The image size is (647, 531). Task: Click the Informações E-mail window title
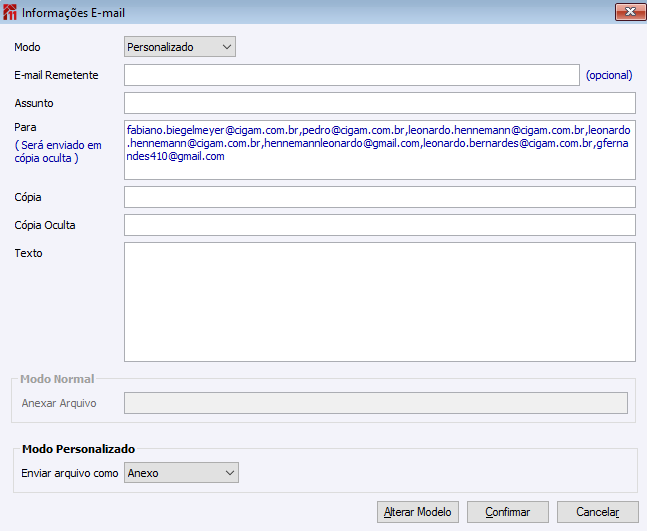(x=73, y=13)
